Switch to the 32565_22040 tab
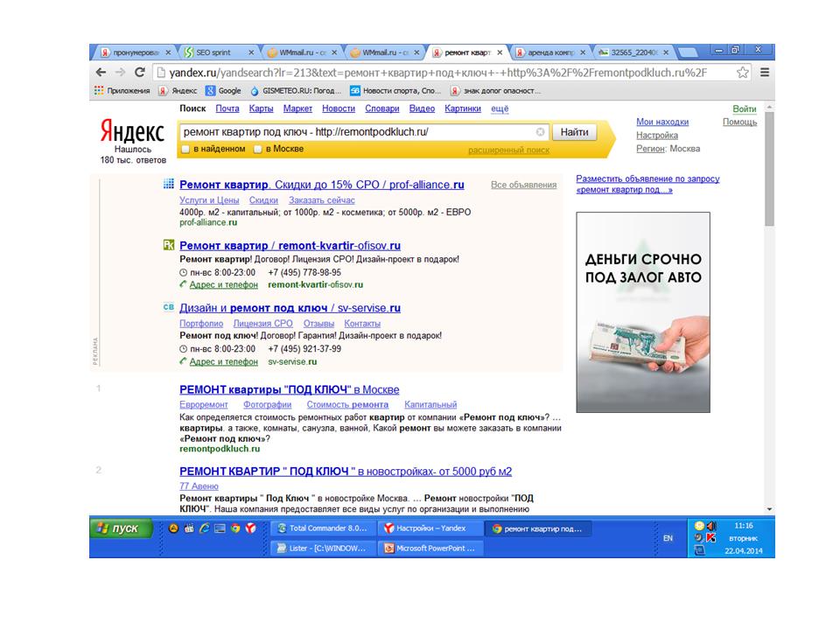 (x=633, y=52)
